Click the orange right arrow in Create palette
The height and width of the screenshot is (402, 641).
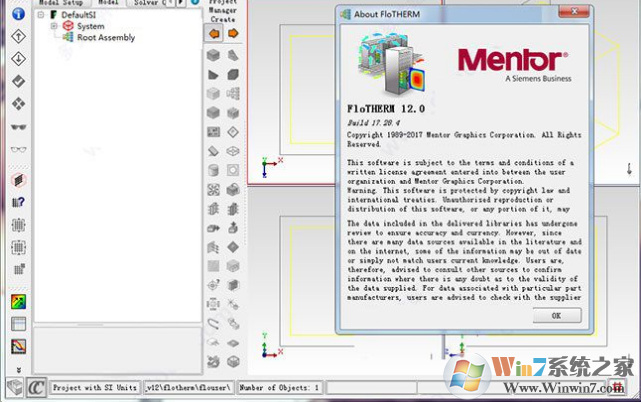(x=233, y=33)
